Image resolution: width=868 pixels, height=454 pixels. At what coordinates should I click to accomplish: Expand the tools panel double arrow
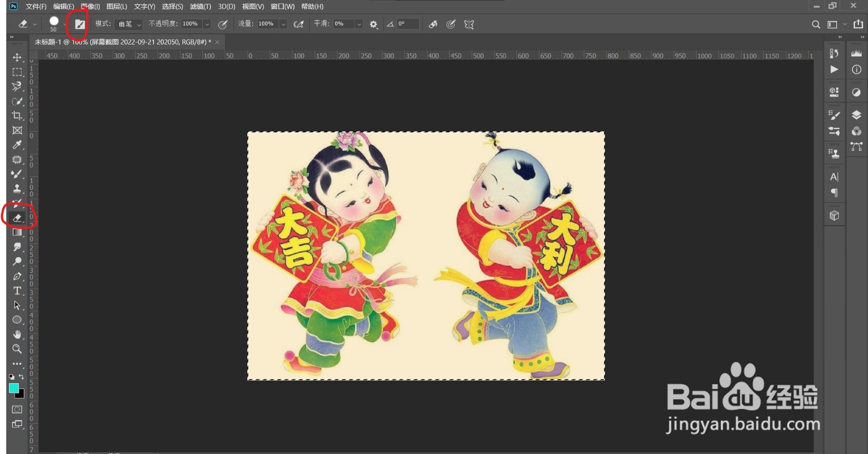[x=11, y=37]
